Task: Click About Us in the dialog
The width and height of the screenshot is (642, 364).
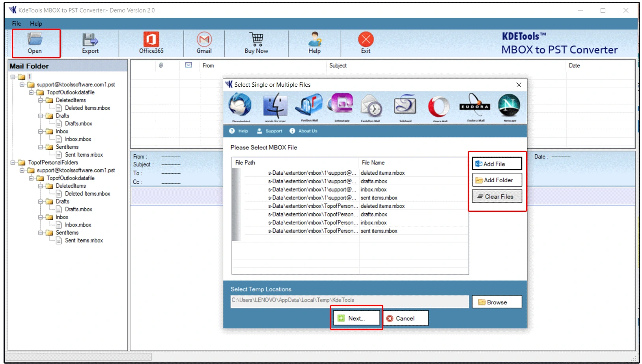Action: tap(304, 131)
